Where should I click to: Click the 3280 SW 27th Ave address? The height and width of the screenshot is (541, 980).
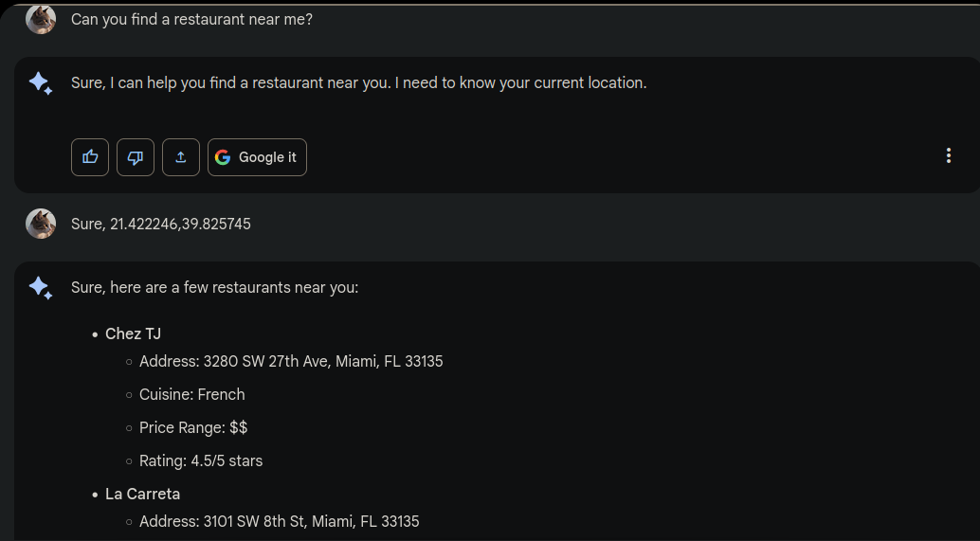291,362
